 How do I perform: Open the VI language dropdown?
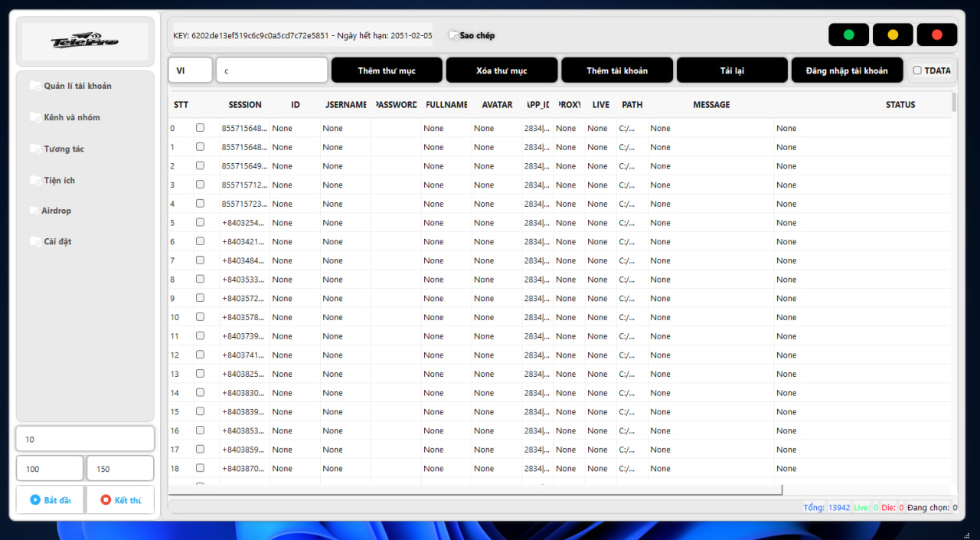(x=190, y=70)
